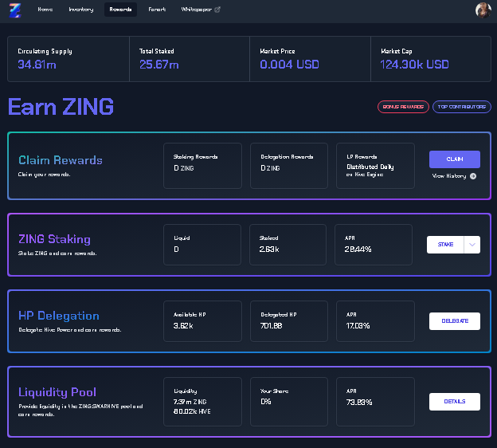Go to the Home tab
Image resolution: width=497 pixels, height=448 pixels.
tap(45, 10)
